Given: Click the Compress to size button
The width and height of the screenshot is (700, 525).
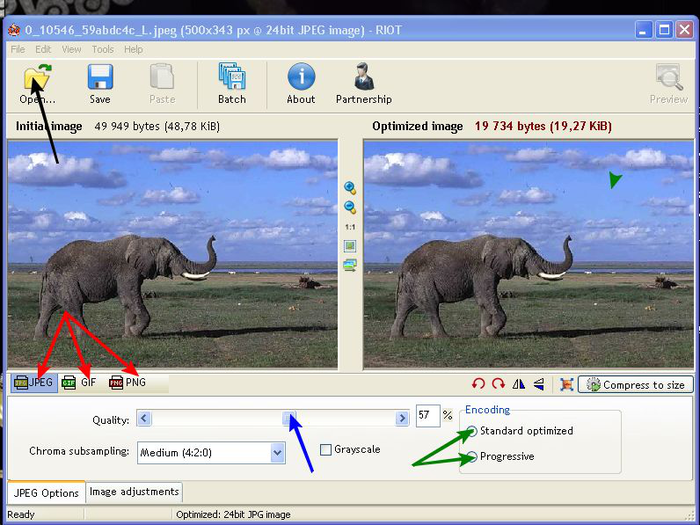Looking at the screenshot, I should click(x=636, y=384).
